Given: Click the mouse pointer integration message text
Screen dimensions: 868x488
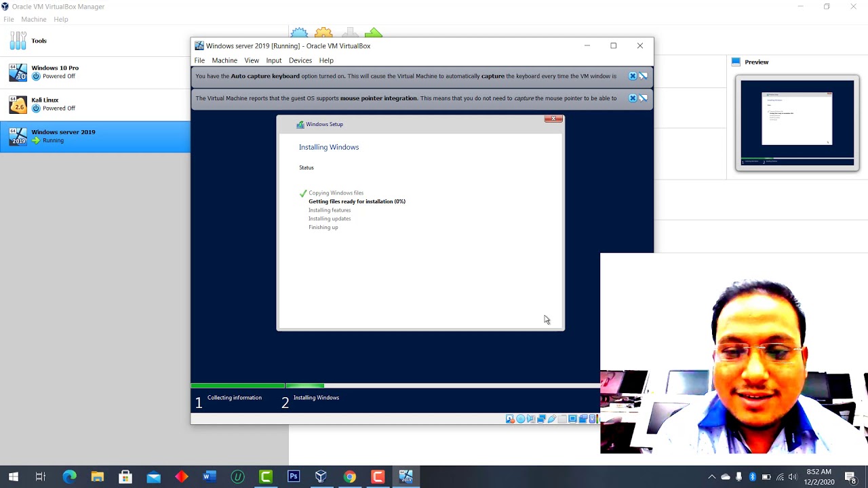Looking at the screenshot, I should click(406, 98).
